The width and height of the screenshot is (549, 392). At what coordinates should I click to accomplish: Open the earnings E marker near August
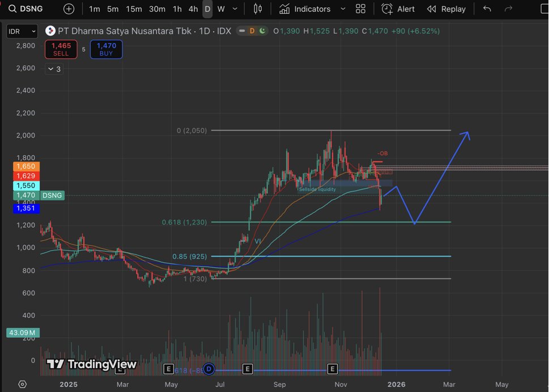pos(248,369)
